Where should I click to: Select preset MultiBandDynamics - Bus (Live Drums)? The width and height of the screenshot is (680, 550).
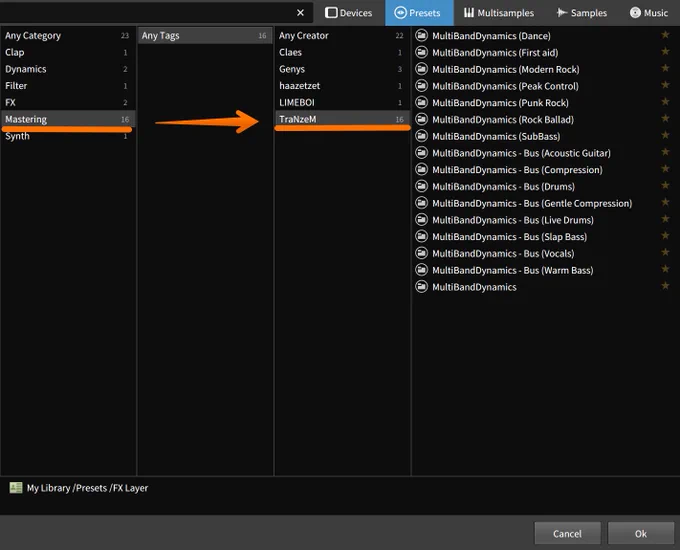(x=513, y=220)
